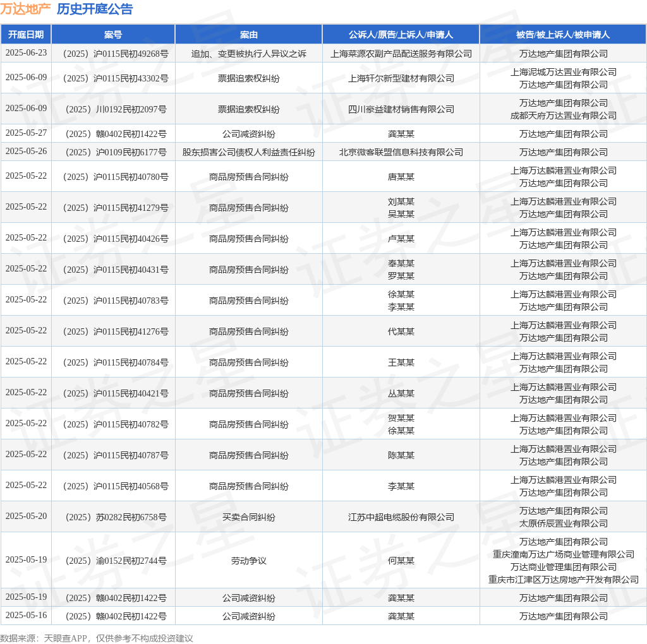
Task: Click the date 2025-05-26
Action: point(26,151)
